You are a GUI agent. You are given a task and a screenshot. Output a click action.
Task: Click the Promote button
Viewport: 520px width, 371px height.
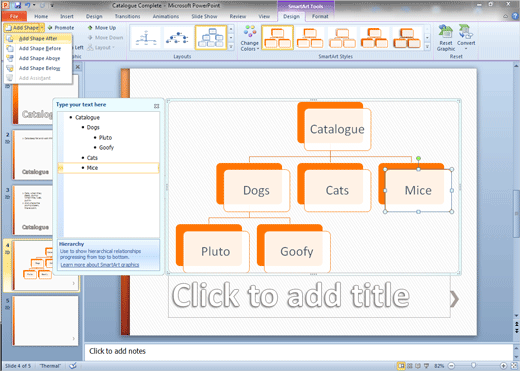[61, 28]
